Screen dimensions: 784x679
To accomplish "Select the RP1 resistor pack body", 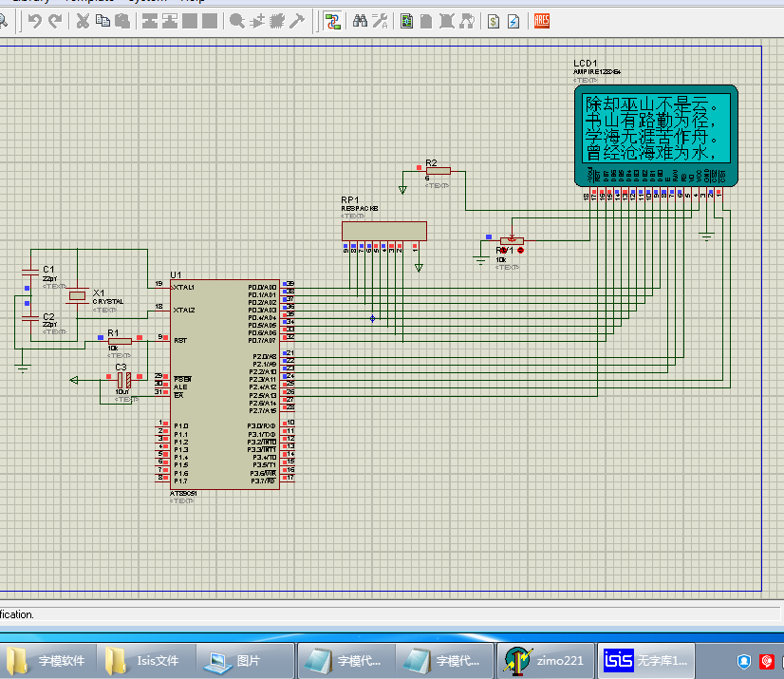I will (384, 231).
